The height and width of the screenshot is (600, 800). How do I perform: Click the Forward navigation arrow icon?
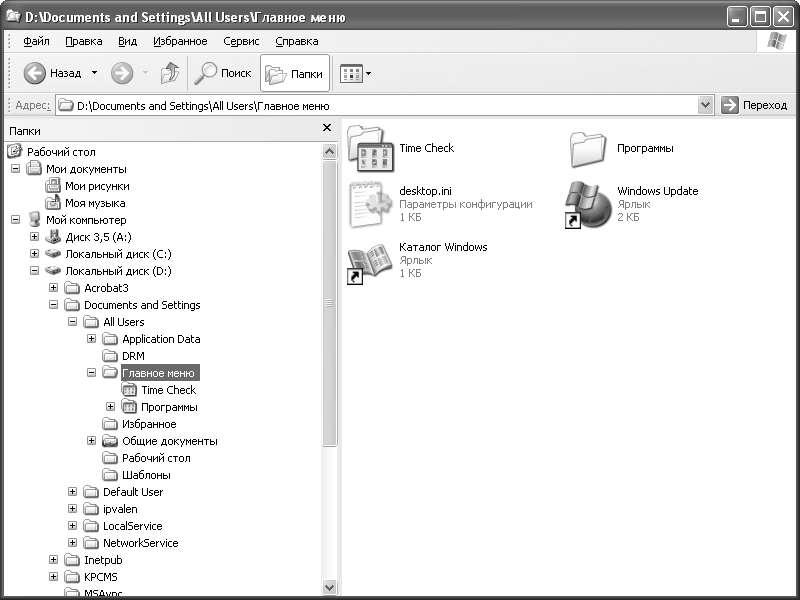[122, 73]
